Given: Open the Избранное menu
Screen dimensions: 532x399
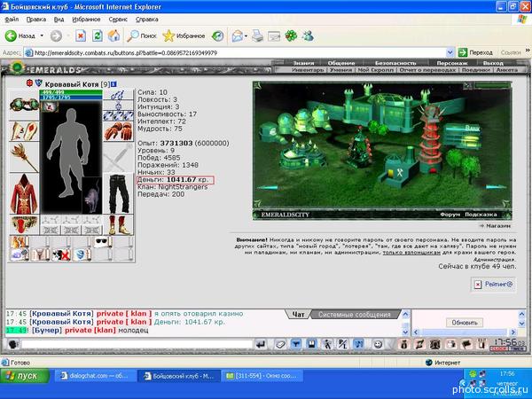Looking at the screenshot, I should (x=86, y=20).
